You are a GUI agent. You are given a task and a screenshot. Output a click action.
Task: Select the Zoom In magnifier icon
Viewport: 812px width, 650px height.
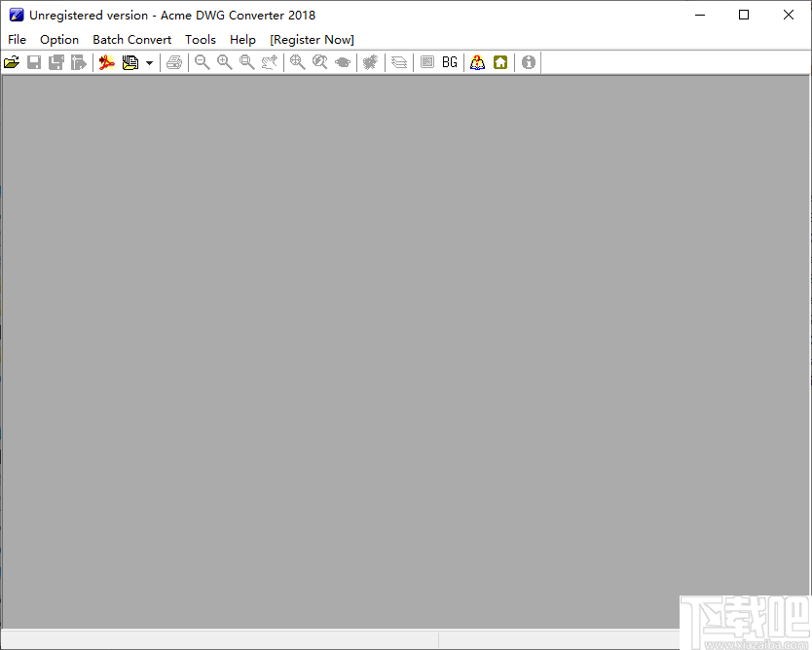(224, 61)
